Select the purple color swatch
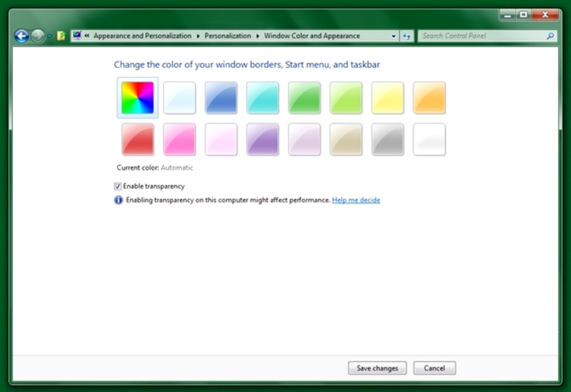Image resolution: width=571 pixels, height=392 pixels. click(263, 139)
